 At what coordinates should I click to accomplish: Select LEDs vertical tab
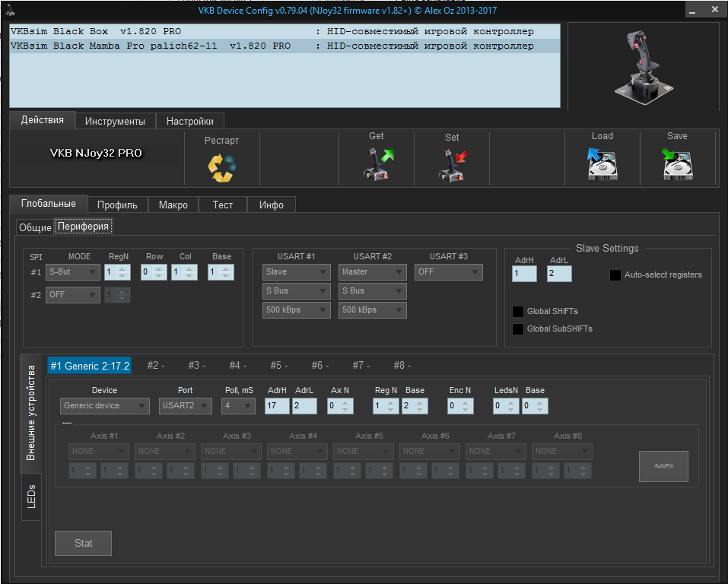coord(31,497)
